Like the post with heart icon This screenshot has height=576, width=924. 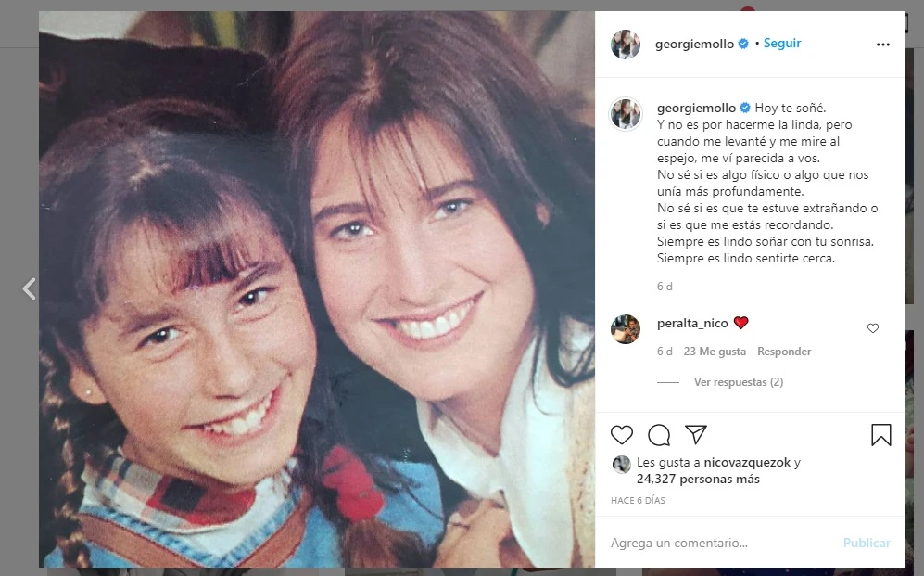click(x=622, y=435)
